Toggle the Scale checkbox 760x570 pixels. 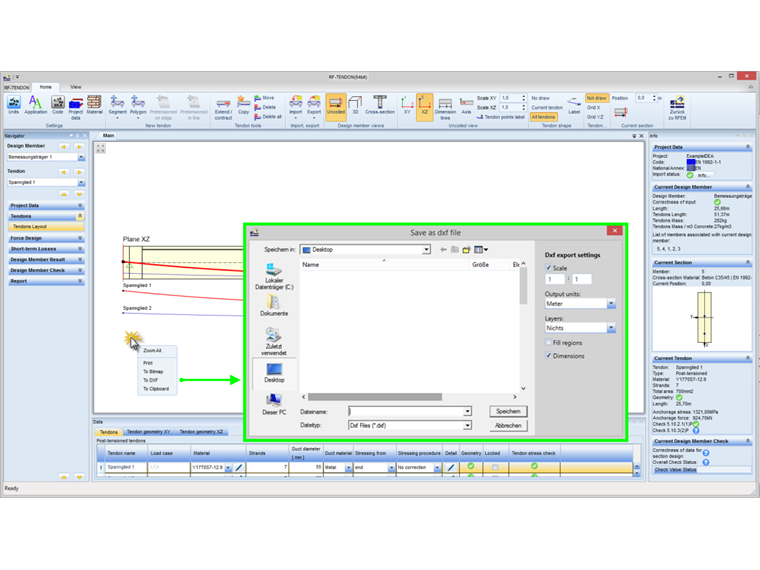point(548,268)
